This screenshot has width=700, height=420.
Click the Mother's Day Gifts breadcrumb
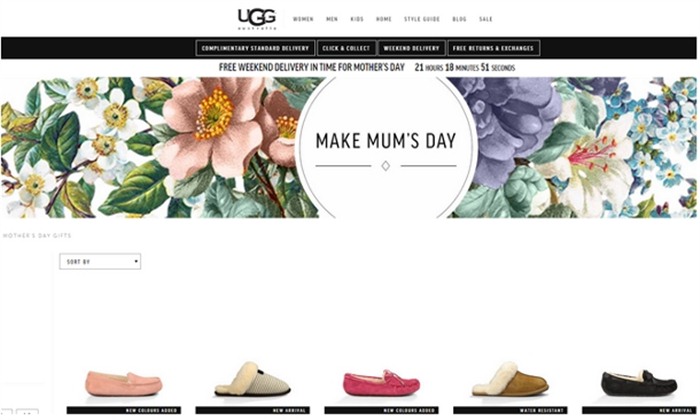[37, 235]
